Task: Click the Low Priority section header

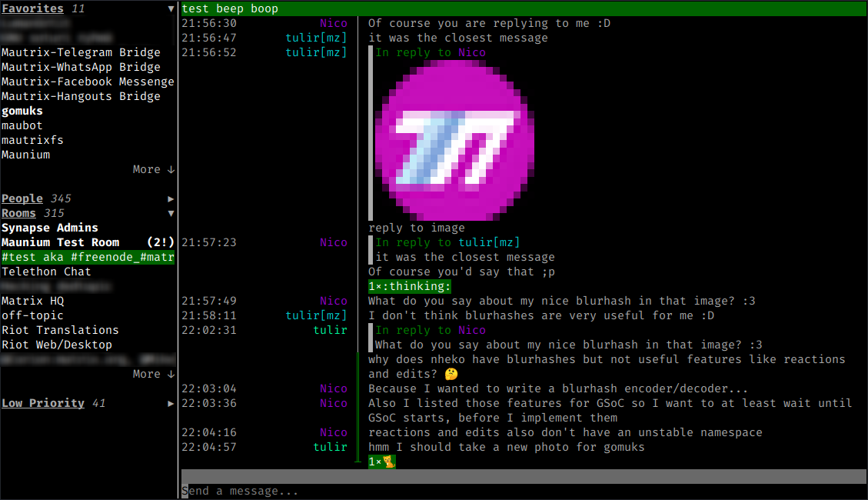Action: (x=43, y=403)
